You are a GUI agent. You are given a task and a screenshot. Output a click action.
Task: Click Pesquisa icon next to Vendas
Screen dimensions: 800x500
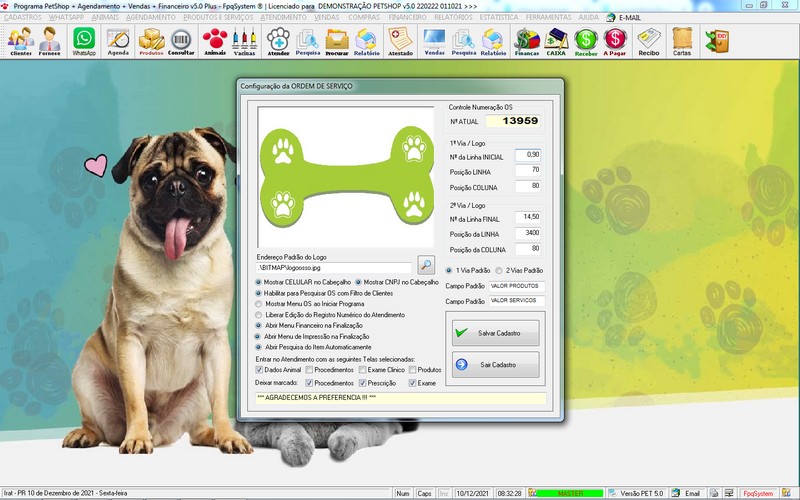(464, 41)
